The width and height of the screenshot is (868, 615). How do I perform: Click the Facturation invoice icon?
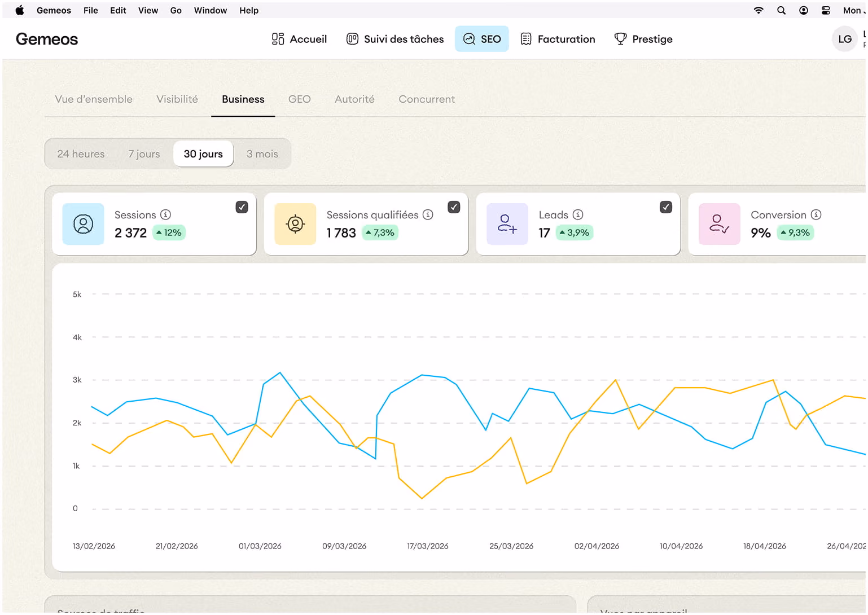(x=526, y=39)
